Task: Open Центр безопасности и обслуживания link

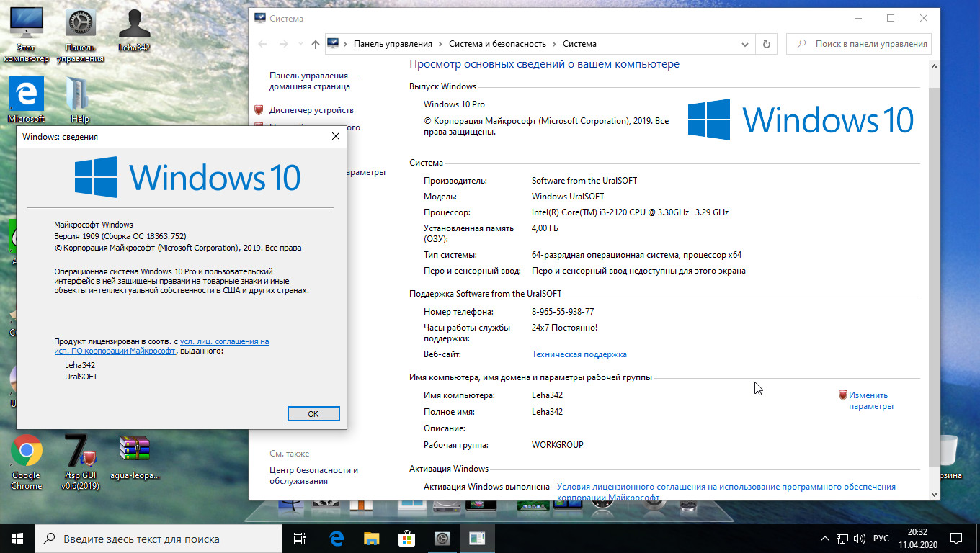Action: [x=313, y=475]
